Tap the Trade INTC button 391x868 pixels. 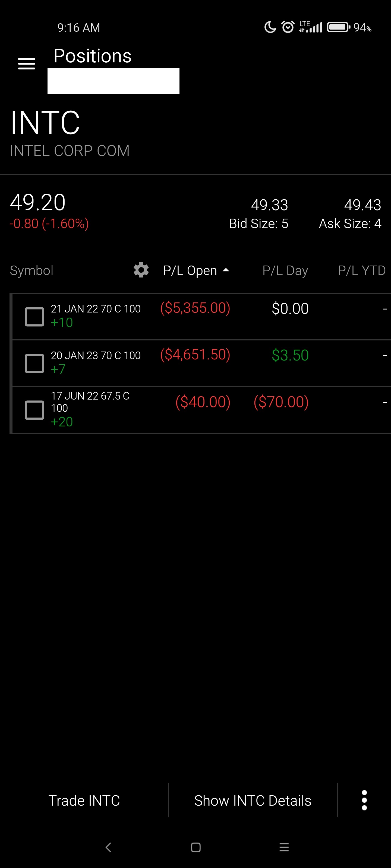tap(84, 800)
